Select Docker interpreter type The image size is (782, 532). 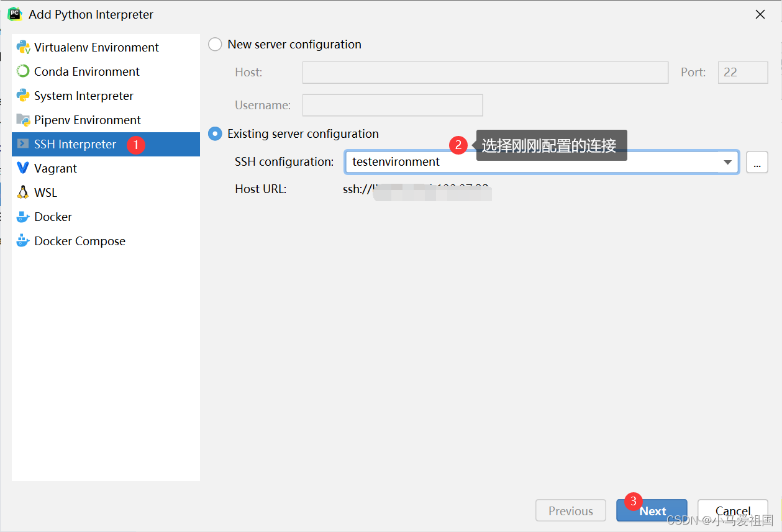[106, 217]
